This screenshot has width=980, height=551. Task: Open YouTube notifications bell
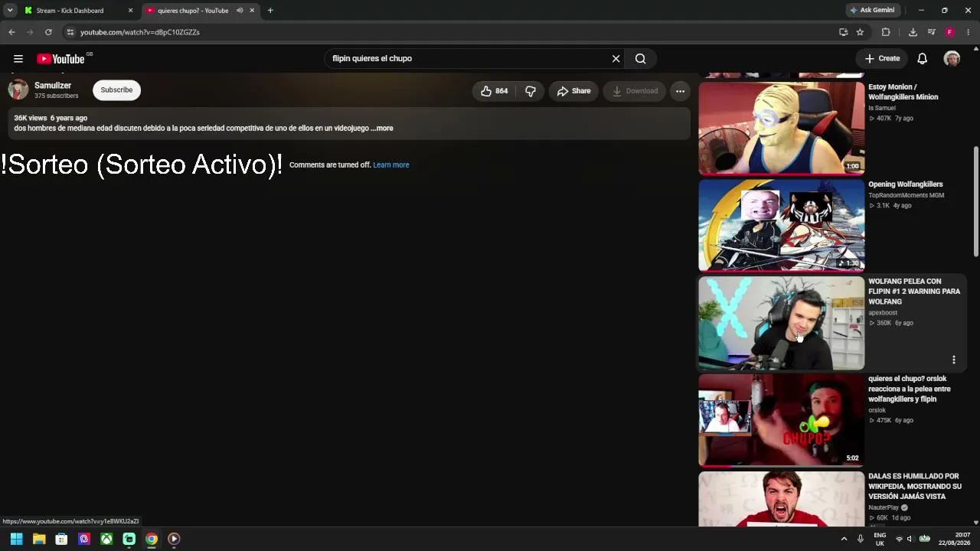tap(923, 59)
